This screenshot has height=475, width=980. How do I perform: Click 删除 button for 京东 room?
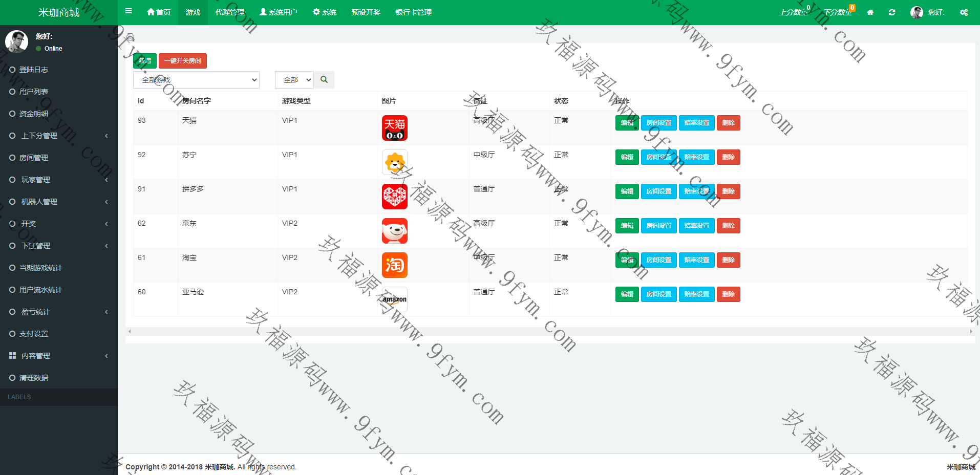click(x=728, y=226)
